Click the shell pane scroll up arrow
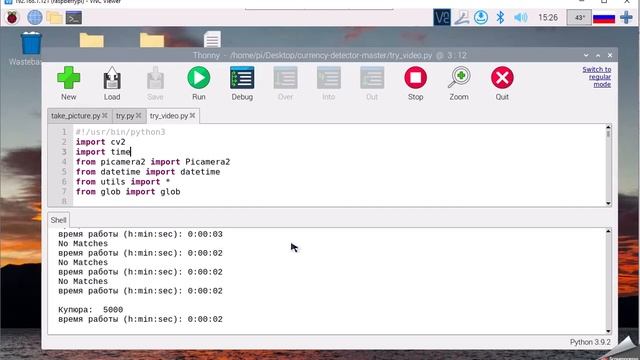Screen dimensions: 640x360 coord(609,231)
